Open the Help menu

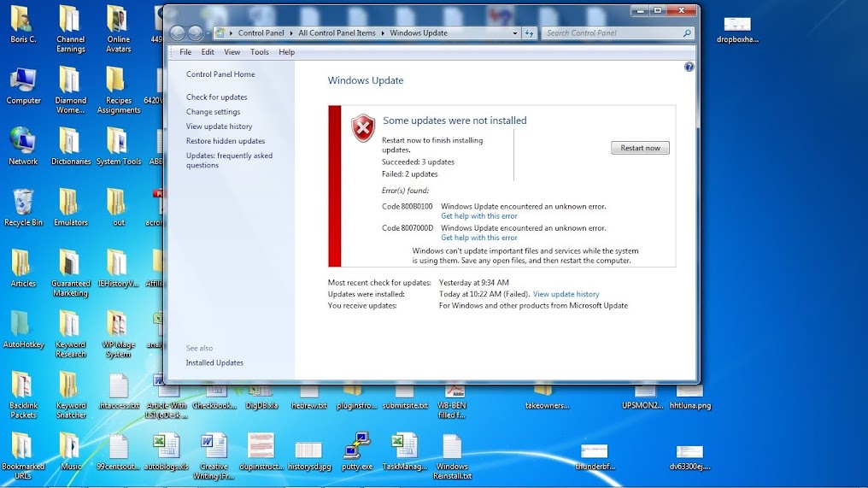point(286,52)
